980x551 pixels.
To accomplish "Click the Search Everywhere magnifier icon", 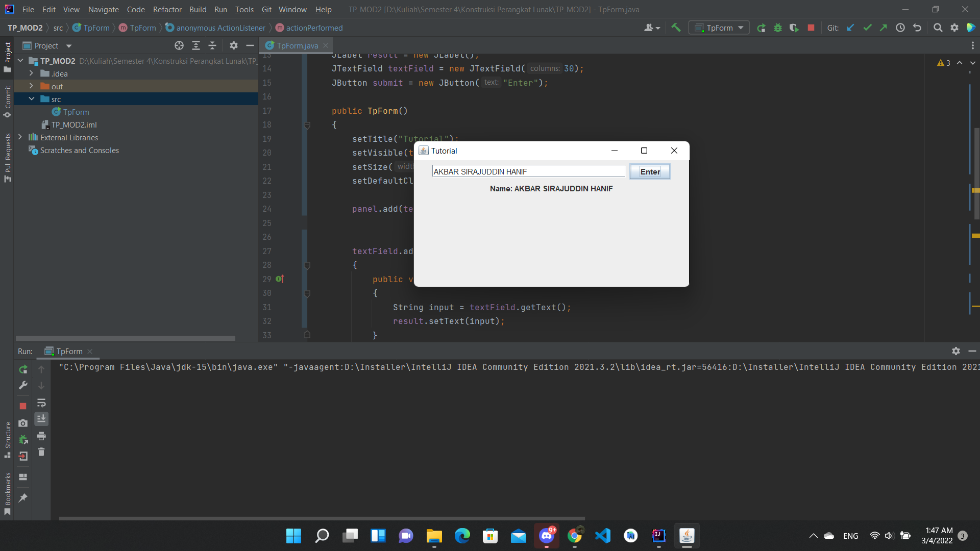I will tap(938, 28).
